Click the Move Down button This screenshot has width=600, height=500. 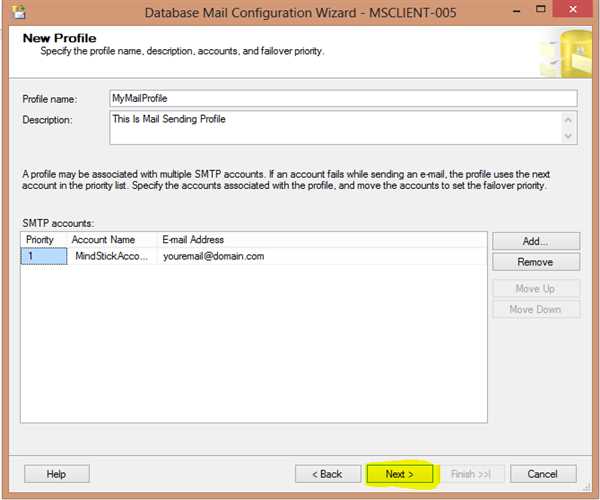coord(535,309)
